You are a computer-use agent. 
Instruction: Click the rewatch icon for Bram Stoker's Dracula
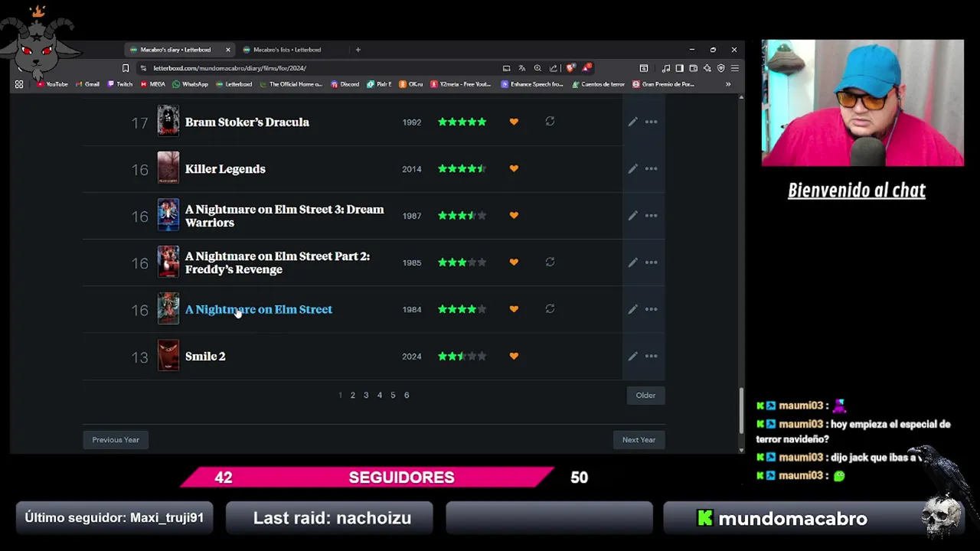550,121
